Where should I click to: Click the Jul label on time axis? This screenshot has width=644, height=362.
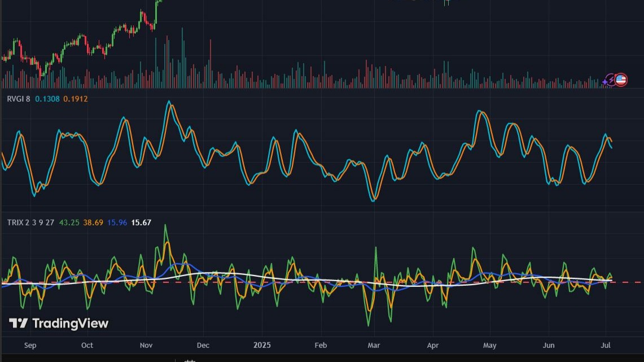(x=606, y=345)
